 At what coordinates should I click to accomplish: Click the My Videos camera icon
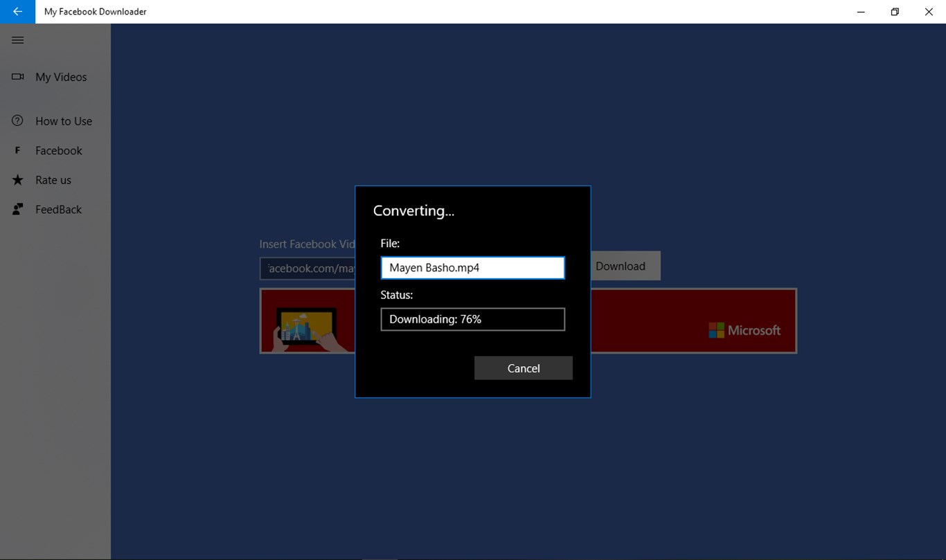(x=18, y=77)
